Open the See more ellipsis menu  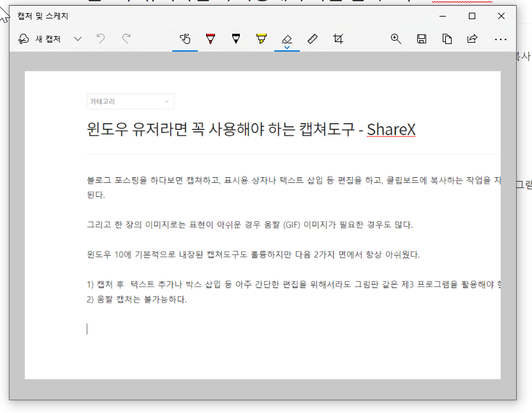tap(501, 40)
